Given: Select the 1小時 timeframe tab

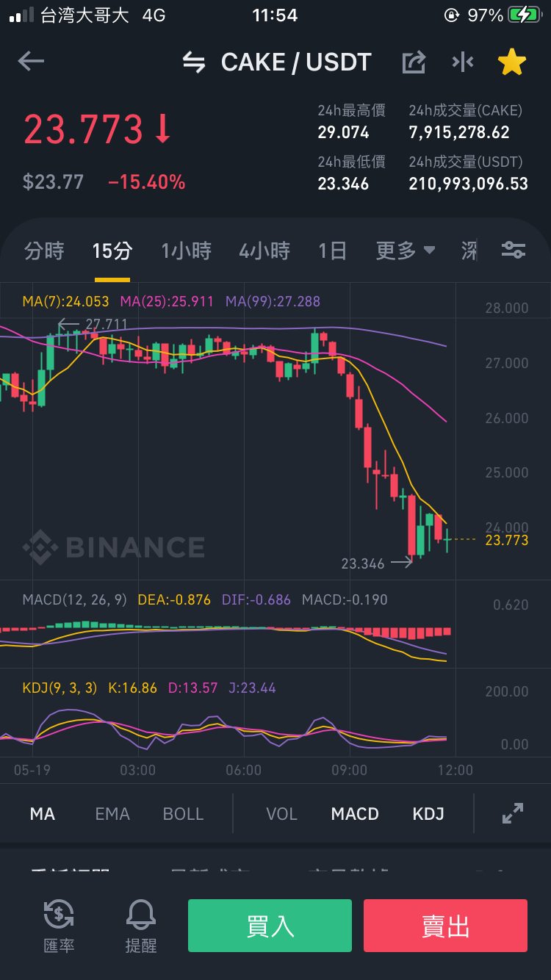Looking at the screenshot, I should click(x=187, y=251).
